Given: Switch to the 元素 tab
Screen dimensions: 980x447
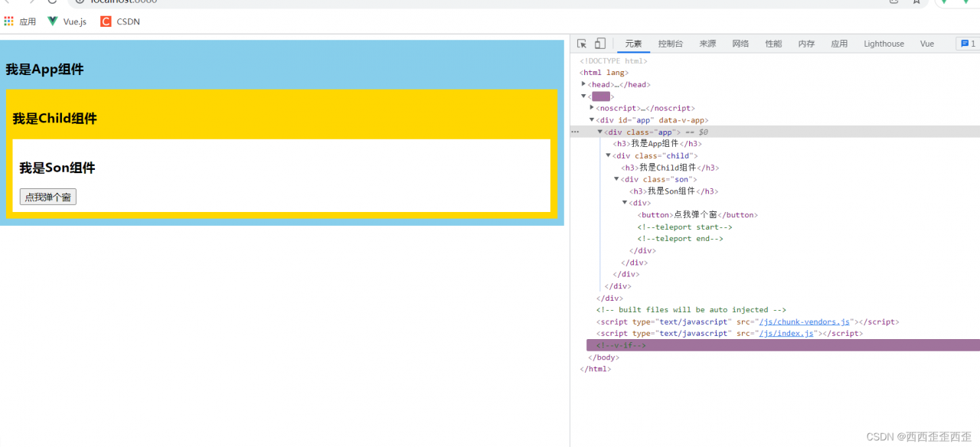Looking at the screenshot, I should pyautogui.click(x=633, y=44).
